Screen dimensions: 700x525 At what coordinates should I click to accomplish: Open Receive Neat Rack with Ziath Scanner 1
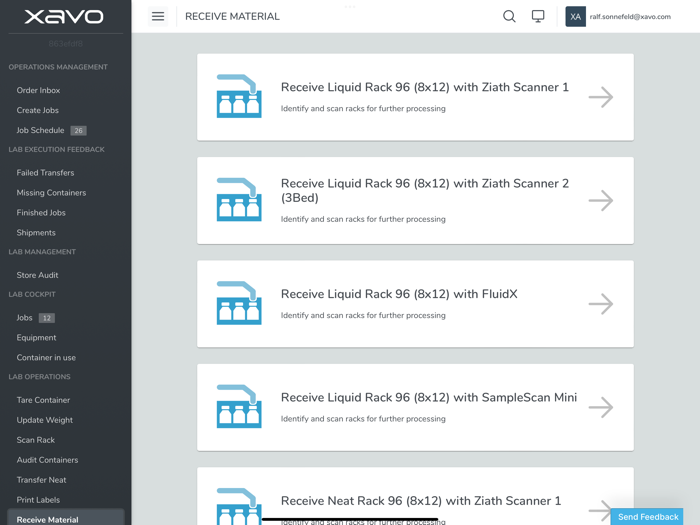click(415, 496)
